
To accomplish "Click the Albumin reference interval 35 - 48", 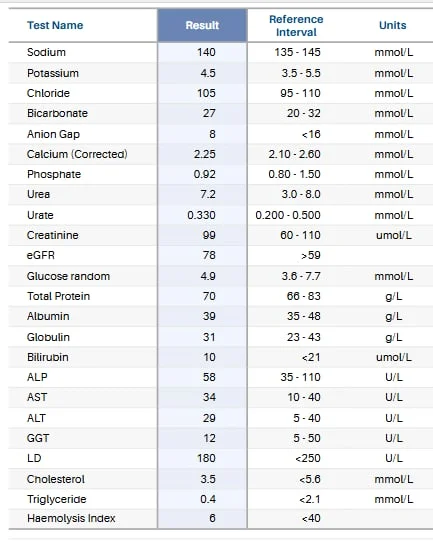I will coord(304,316).
